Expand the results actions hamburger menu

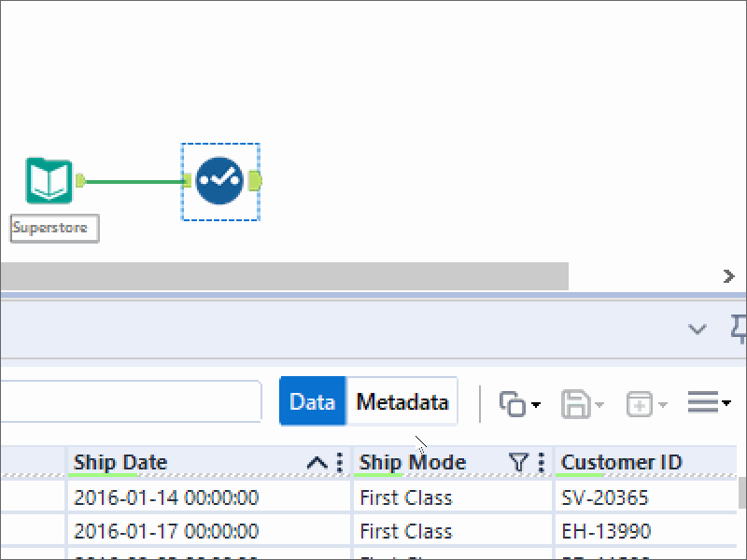click(710, 403)
